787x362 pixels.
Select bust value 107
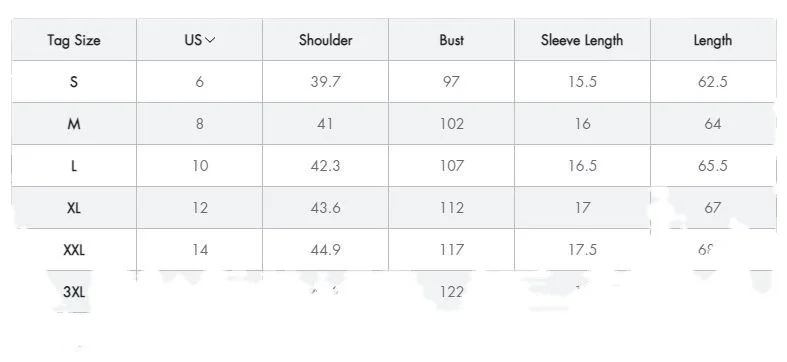click(x=451, y=166)
